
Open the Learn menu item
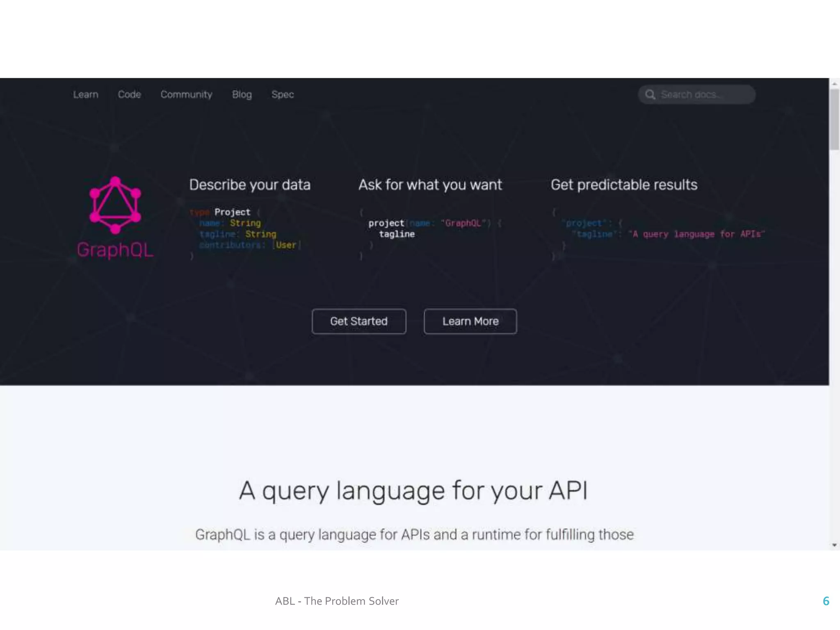(x=86, y=94)
